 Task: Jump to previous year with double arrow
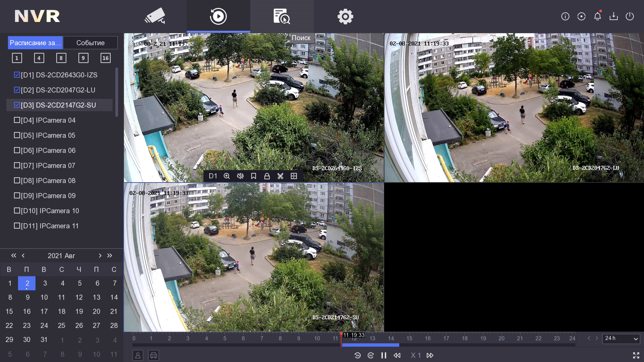click(x=14, y=256)
